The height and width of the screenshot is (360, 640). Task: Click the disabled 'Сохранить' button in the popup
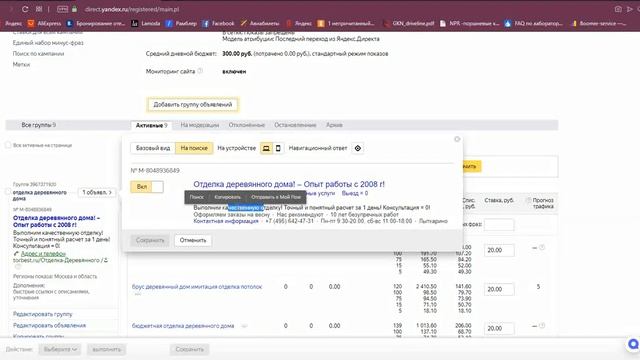pyautogui.click(x=150, y=240)
